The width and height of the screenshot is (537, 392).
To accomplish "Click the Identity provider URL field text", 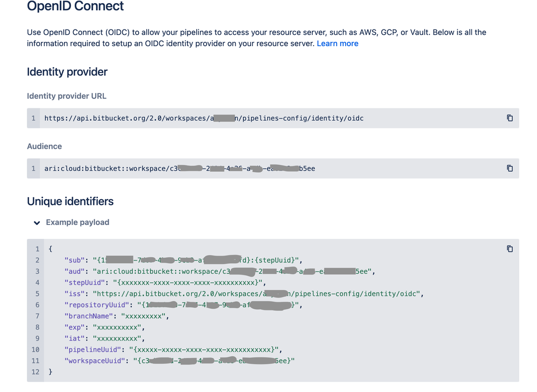I will 204,118.
